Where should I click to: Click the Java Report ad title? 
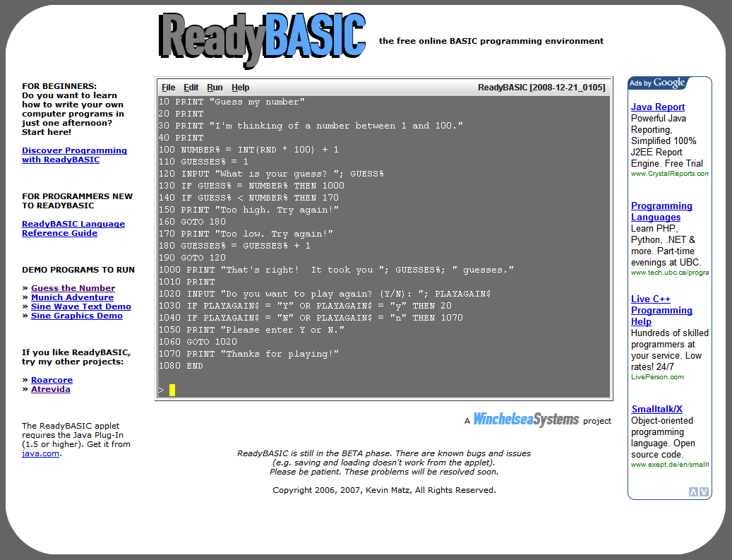tap(657, 107)
